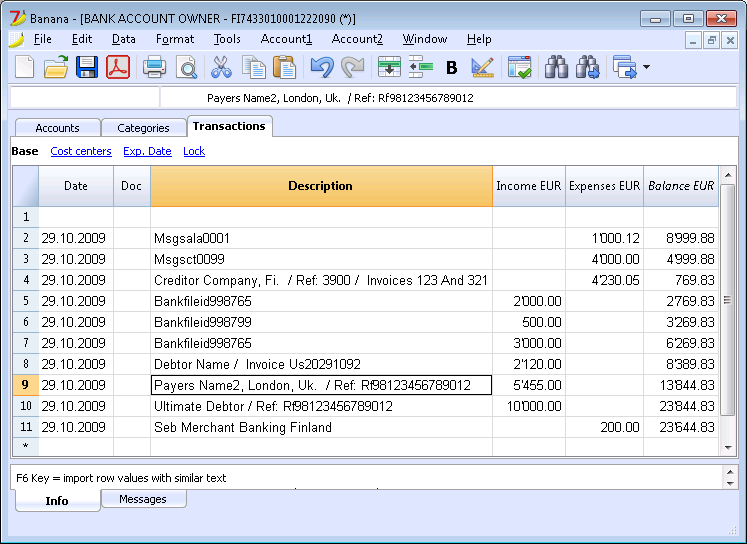Open the Exp. Date view link
The width and height of the screenshot is (747, 544).
pyautogui.click(x=147, y=151)
